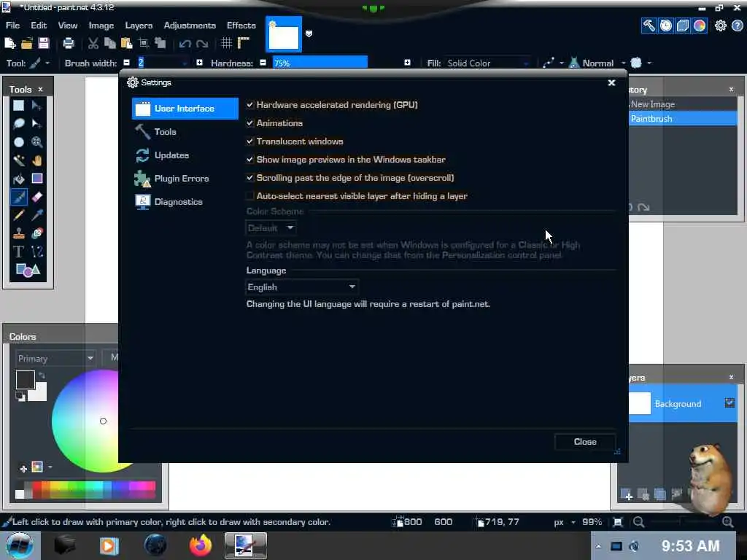Toggle Scrolling past the edge (overscroll) checkbox

point(250,178)
